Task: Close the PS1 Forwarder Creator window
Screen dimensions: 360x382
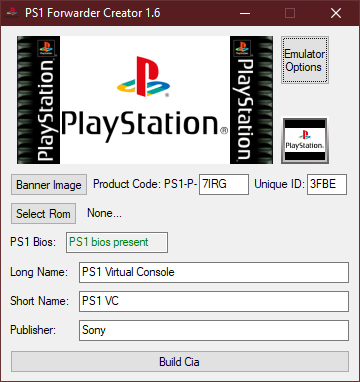Action: [336, 13]
